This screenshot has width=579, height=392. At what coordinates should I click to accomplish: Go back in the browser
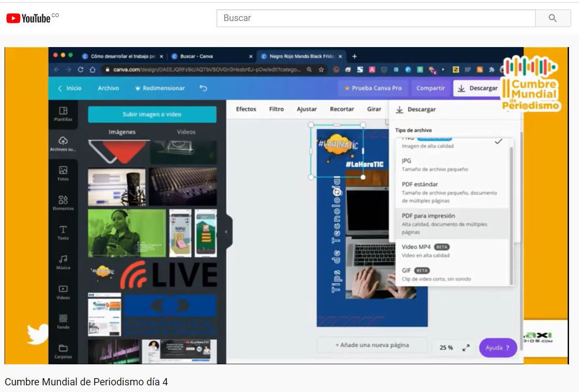tap(57, 69)
